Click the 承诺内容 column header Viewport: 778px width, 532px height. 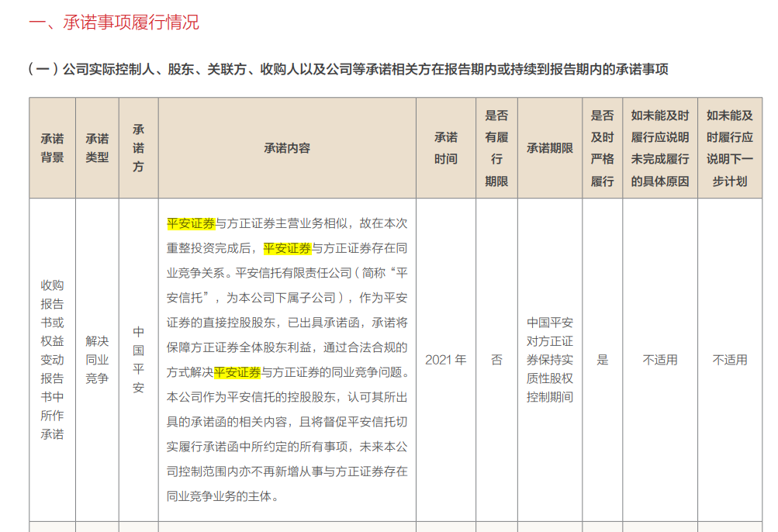point(287,148)
